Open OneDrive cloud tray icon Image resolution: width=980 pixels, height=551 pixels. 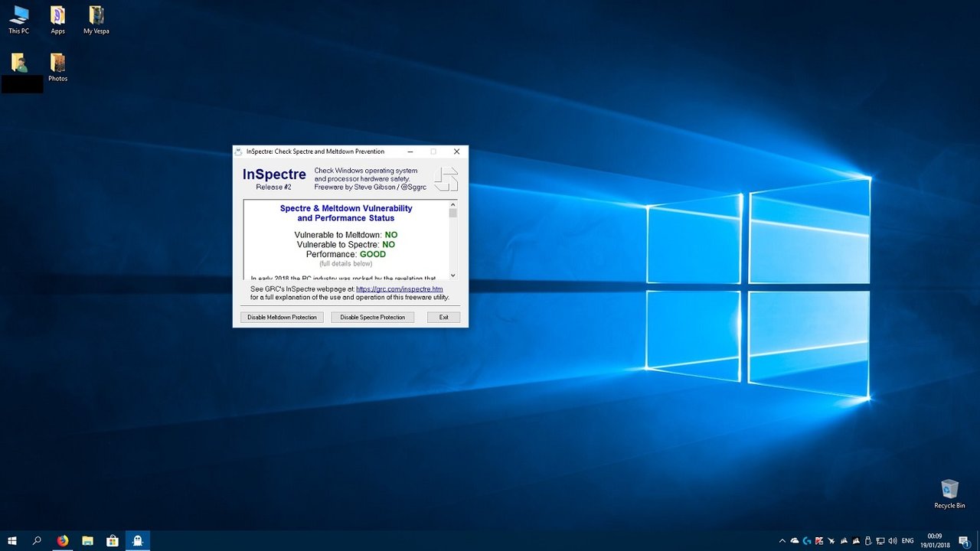[x=795, y=541]
